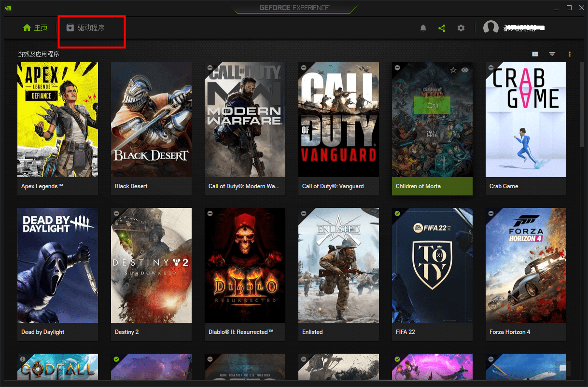588x387 pixels.
Task: Click the minus badge on Destiny 2
Action: tap(116, 213)
